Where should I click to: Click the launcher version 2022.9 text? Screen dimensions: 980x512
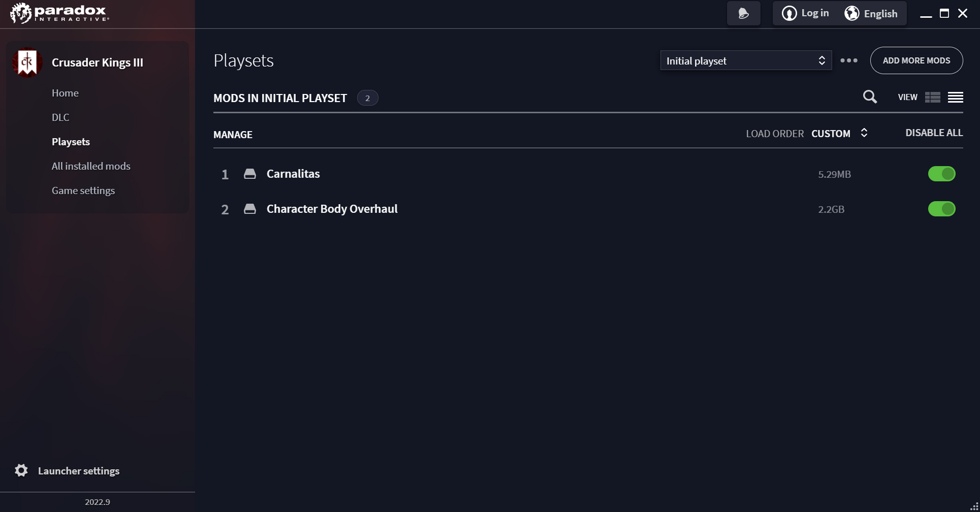(x=97, y=502)
